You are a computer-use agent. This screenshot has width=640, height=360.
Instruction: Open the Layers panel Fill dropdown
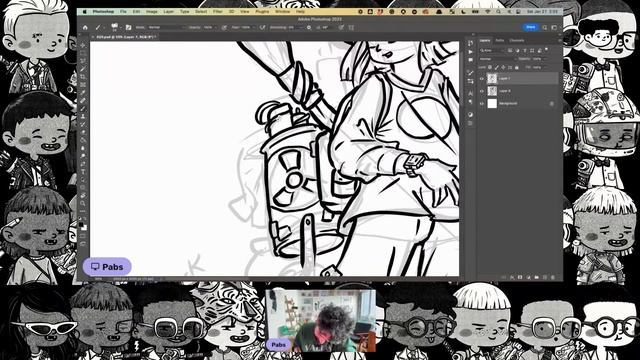pos(546,67)
